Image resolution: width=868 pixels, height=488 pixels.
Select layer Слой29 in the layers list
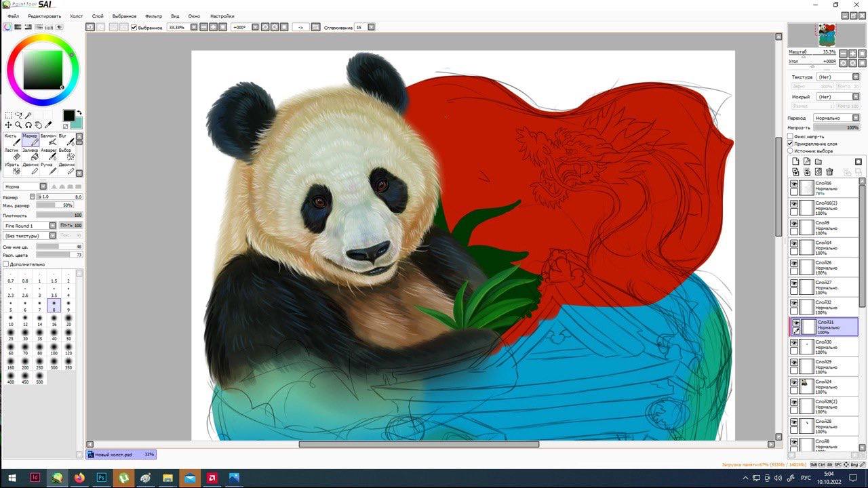[x=825, y=367]
